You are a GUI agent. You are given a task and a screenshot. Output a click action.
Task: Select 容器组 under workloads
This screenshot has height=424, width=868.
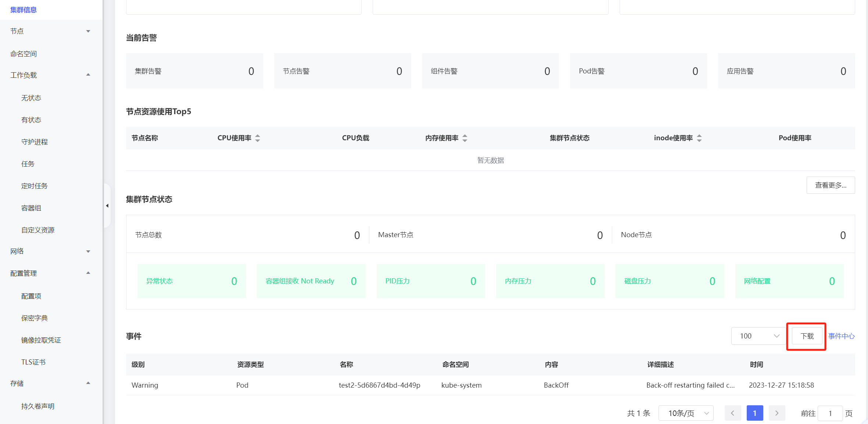pyautogui.click(x=31, y=208)
